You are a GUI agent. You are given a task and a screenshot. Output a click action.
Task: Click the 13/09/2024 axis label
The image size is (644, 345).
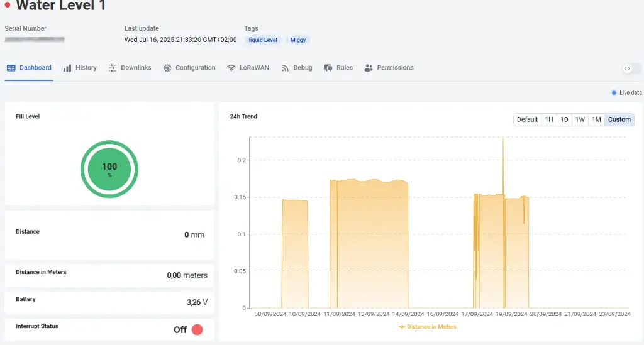point(374,314)
